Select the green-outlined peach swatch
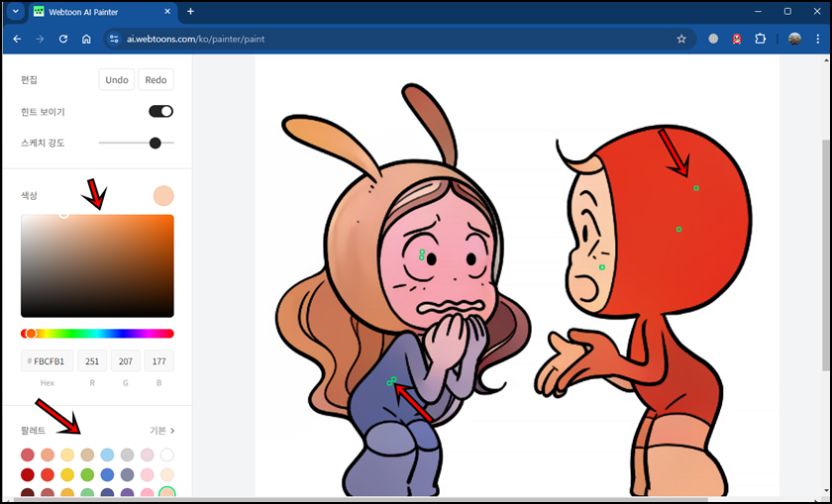Viewport: 832px width, 504px height. (167, 492)
